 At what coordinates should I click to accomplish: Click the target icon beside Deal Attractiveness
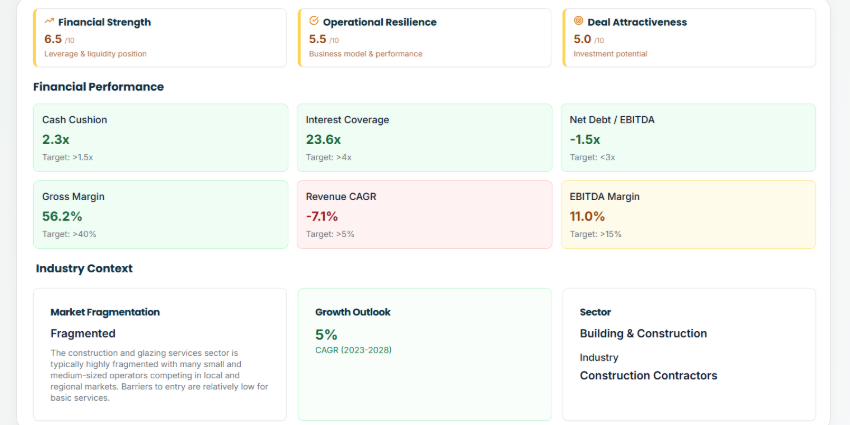[578, 20]
